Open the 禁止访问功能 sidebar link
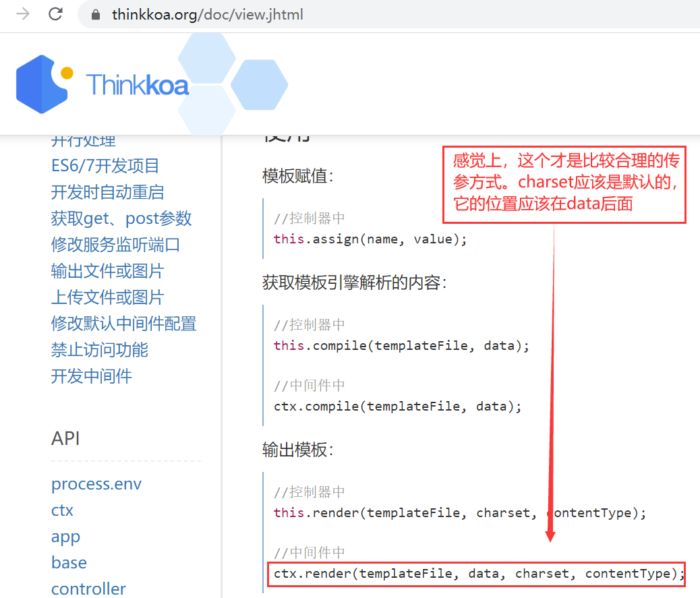 pos(99,350)
